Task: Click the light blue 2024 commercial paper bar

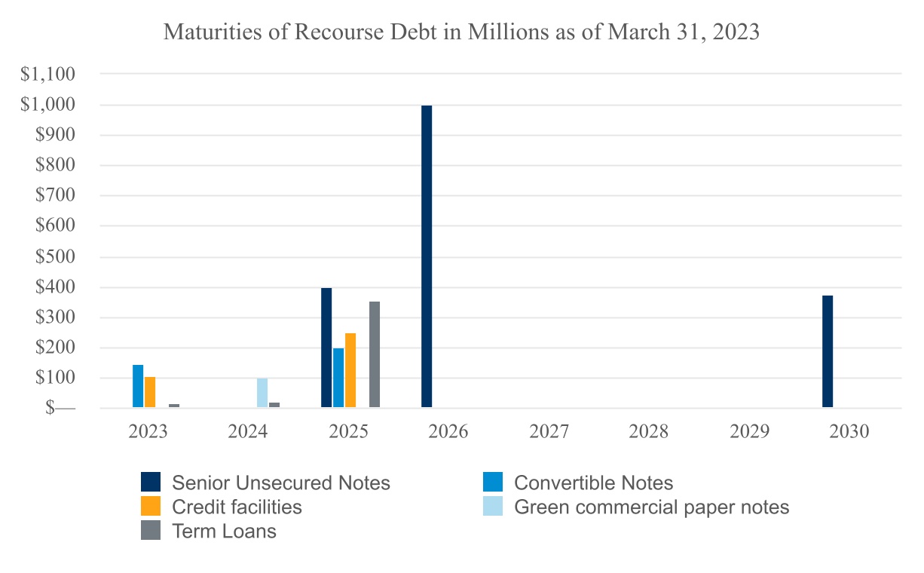Action: [x=262, y=393]
